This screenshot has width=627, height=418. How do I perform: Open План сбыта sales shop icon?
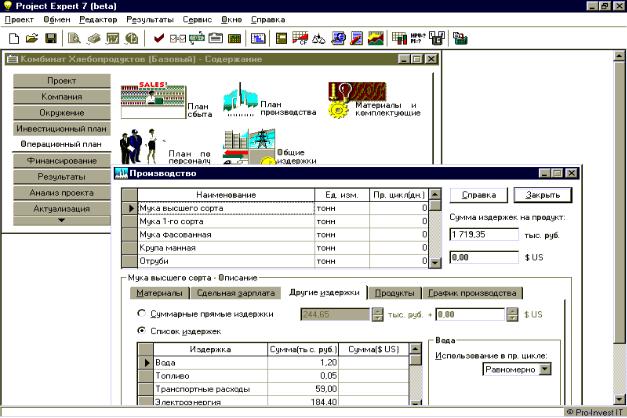[x=154, y=100]
